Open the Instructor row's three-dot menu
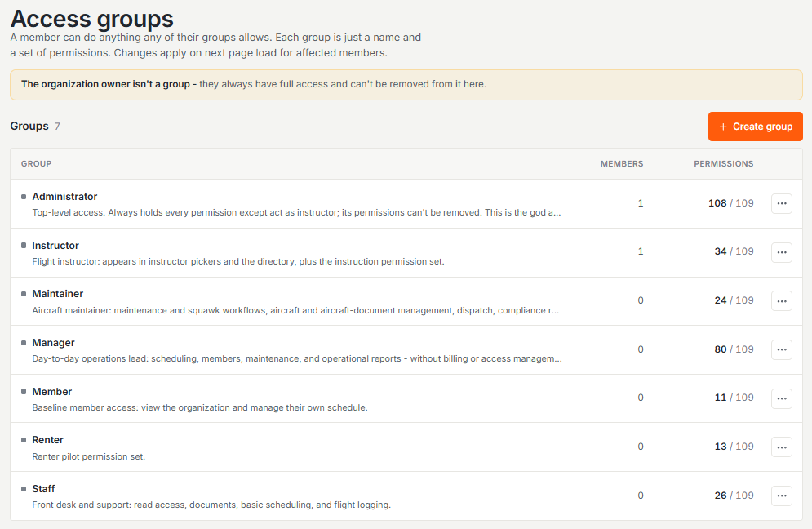The width and height of the screenshot is (812, 529). click(782, 252)
